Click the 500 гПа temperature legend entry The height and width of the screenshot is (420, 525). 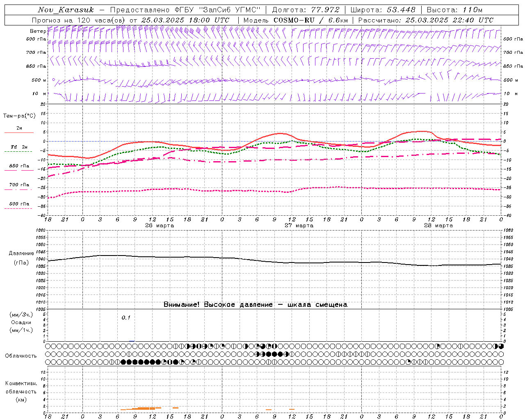tap(19, 204)
